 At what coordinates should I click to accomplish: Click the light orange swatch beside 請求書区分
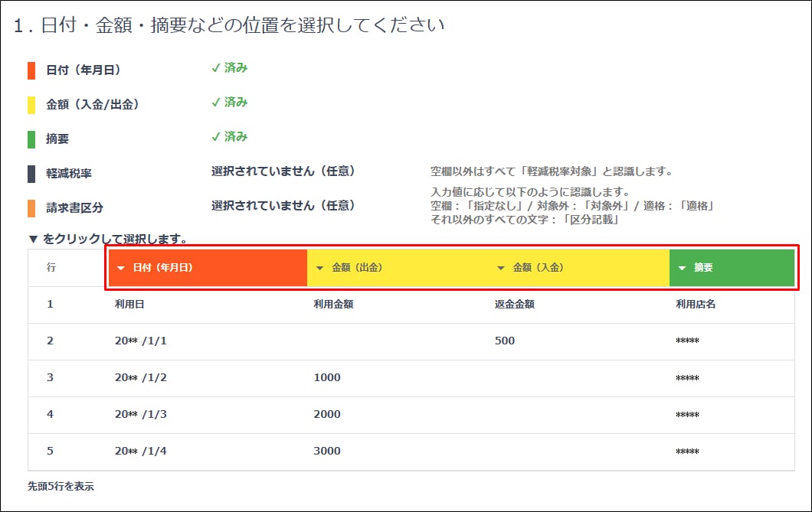tap(31, 208)
